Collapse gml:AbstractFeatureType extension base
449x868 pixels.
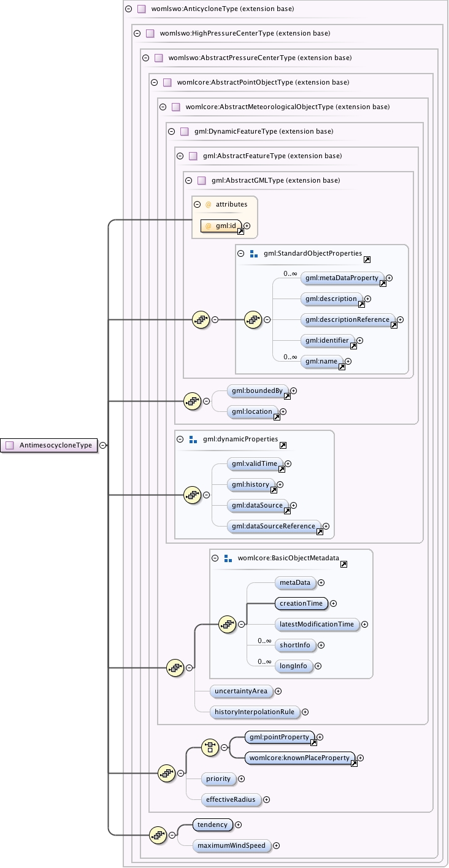(180, 156)
